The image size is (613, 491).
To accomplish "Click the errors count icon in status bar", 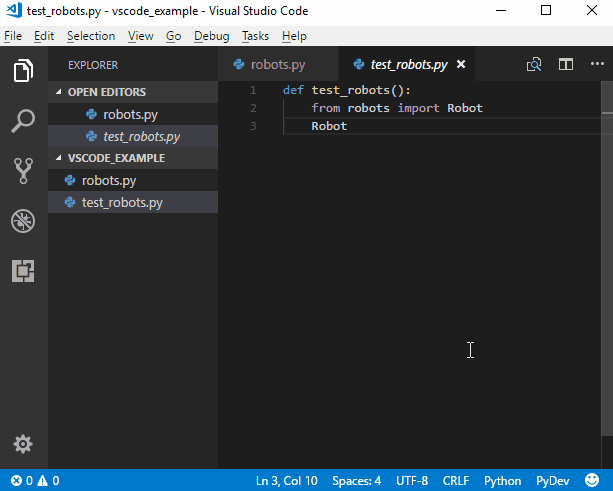I will click(16, 480).
